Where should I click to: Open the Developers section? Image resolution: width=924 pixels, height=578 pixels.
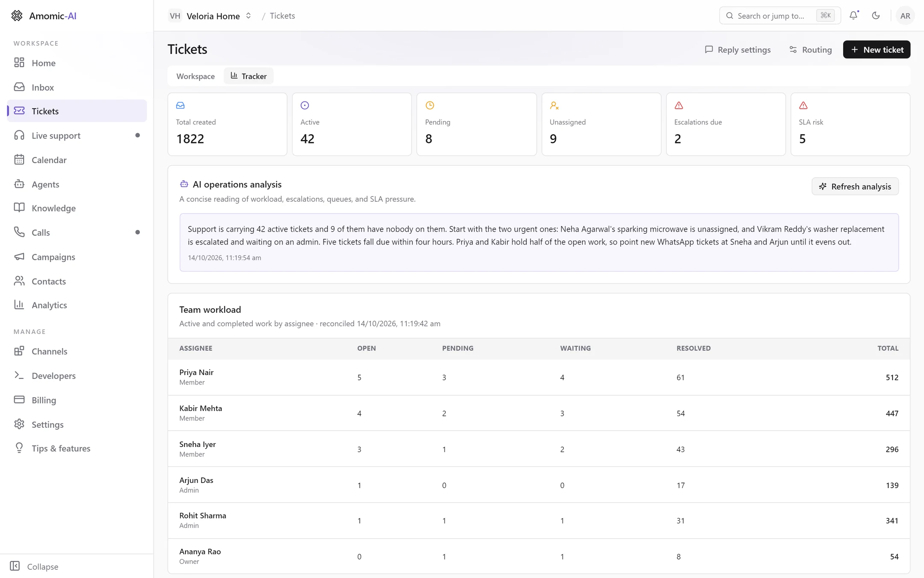coord(77,375)
